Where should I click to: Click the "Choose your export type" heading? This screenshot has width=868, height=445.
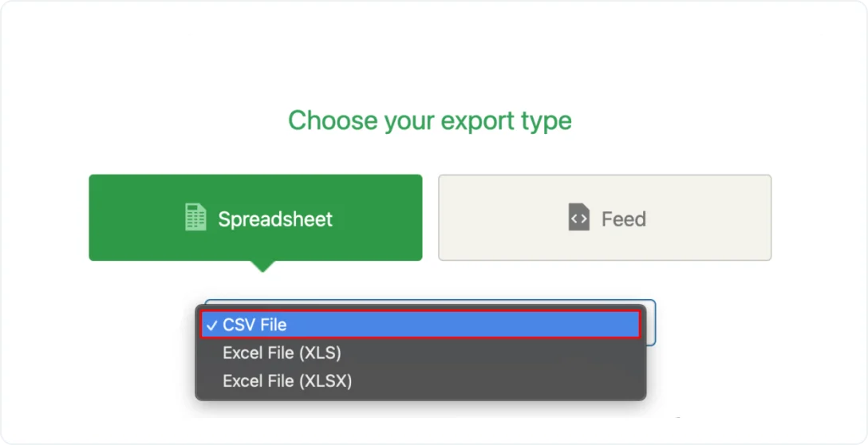click(430, 120)
